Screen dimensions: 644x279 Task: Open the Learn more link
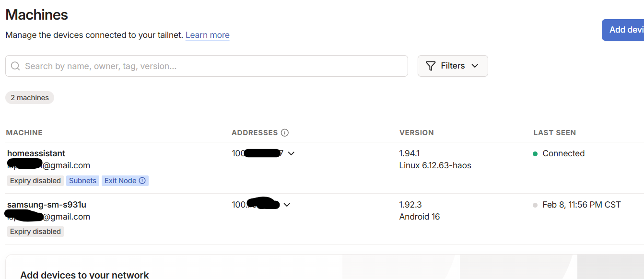[x=207, y=35]
